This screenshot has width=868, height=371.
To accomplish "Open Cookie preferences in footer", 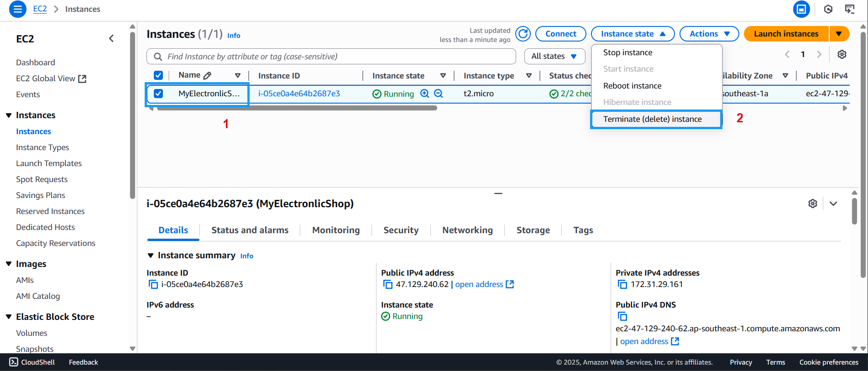I will pos(829,362).
